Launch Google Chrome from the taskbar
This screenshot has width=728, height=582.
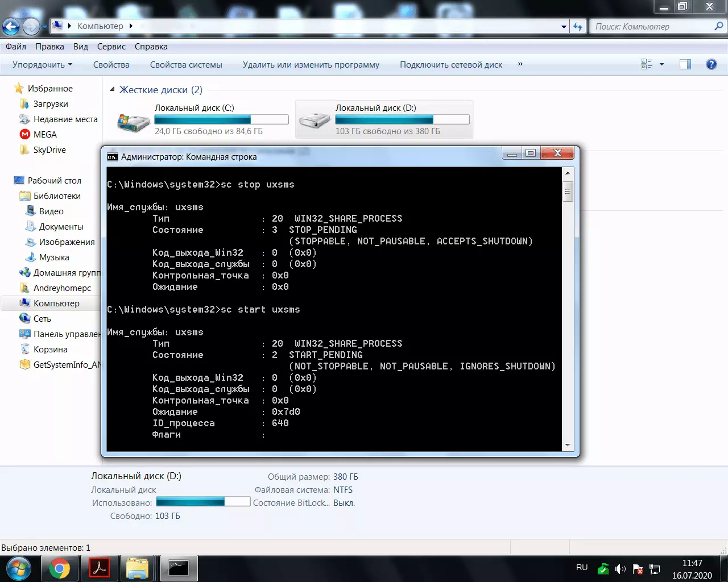click(x=59, y=568)
